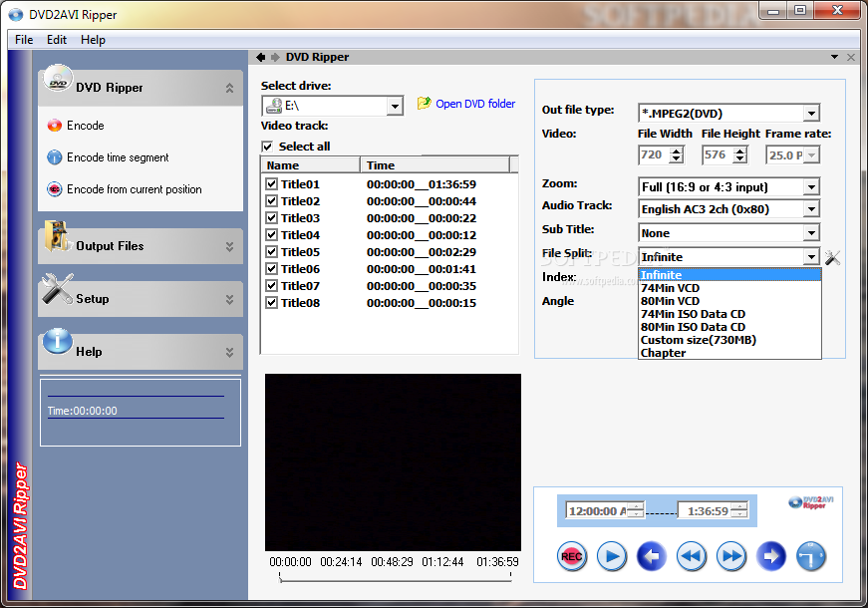Uncheck the Title03 checkbox

click(x=272, y=217)
